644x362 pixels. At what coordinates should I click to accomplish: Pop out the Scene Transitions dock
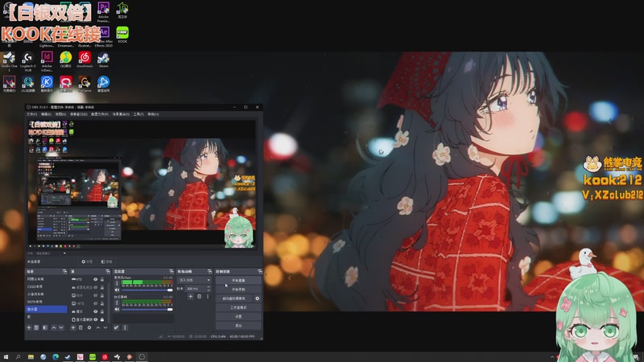tap(210, 271)
